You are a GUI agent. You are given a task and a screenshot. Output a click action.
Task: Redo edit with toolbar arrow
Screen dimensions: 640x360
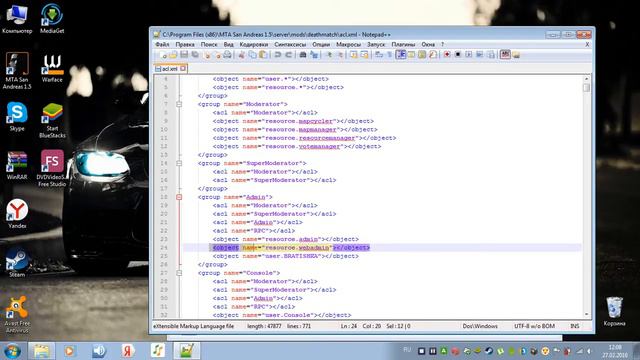[x=289, y=55]
